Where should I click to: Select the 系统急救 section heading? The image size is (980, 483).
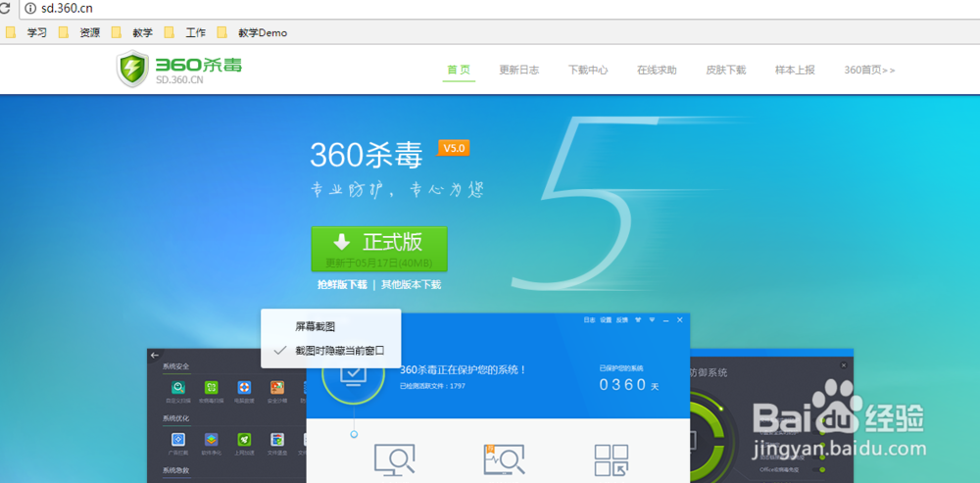click(x=175, y=470)
